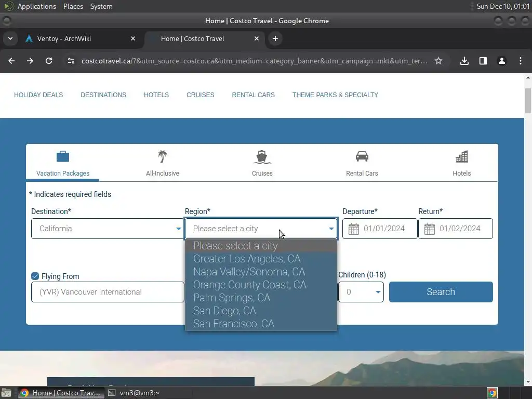Click the page vertical scrollbar thumb

528,101
